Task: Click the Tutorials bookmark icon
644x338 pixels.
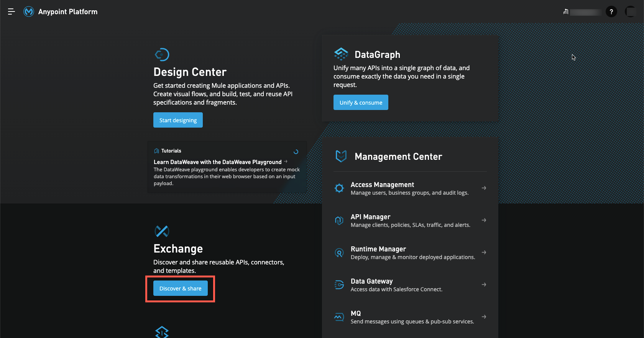Action: (156, 151)
